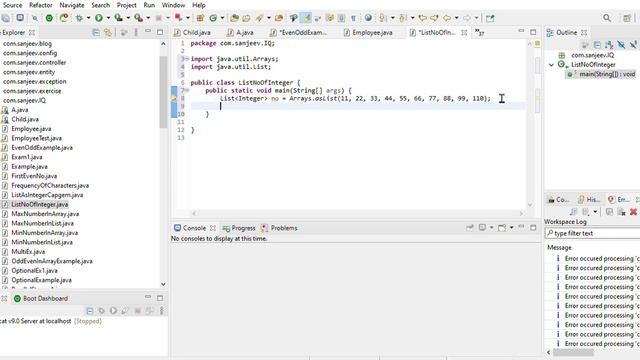Select MaxNumberInArray.java in Package Explorer
This screenshot has height=360, width=640.
coord(45,214)
